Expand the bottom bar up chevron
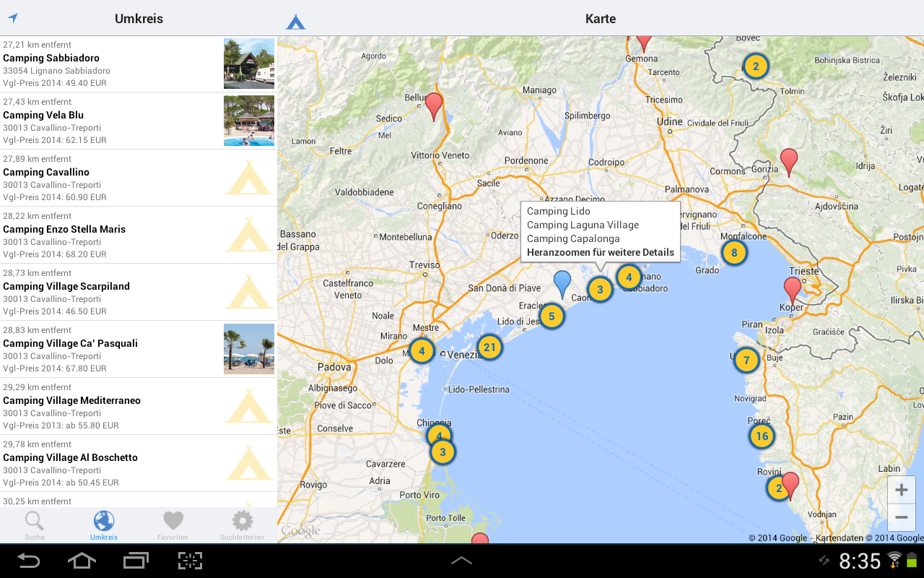Viewport: 924px width, 578px height. coord(461,560)
